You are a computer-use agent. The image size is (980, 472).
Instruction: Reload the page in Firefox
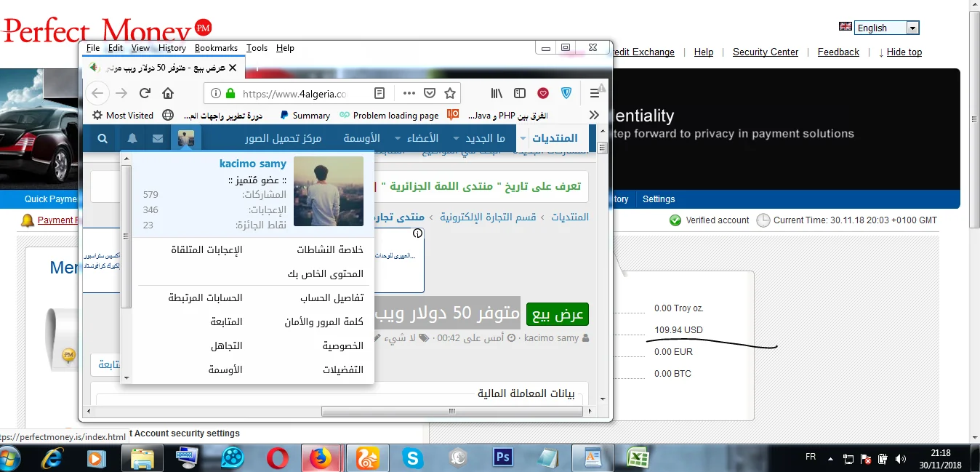(x=145, y=93)
